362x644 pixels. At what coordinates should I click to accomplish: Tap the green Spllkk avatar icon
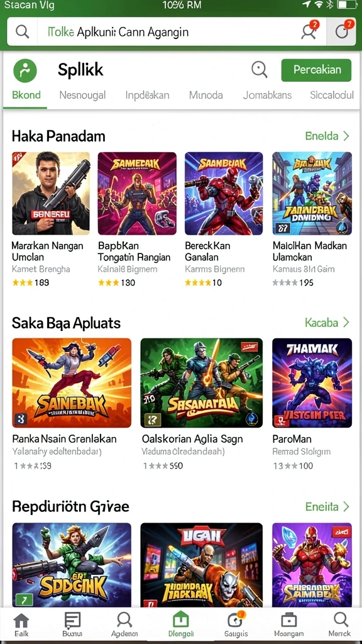[25, 70]
